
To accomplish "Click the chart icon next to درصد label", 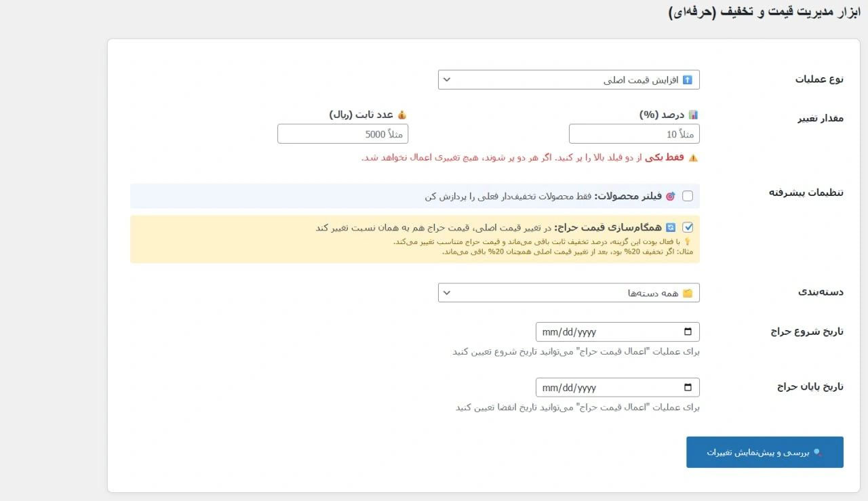I will click(693, 115).
